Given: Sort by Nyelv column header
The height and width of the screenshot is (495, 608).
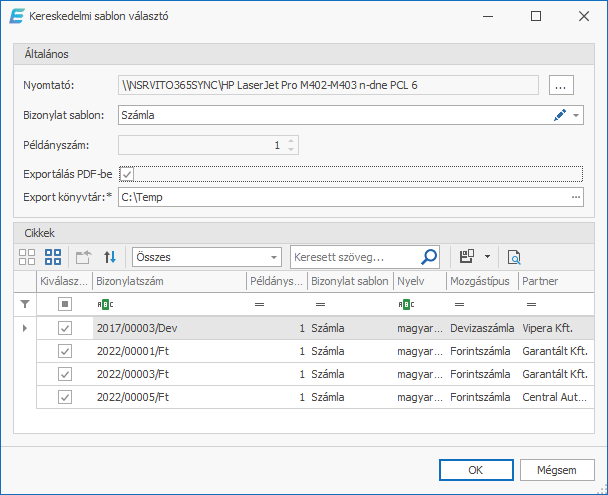Looking at the screenshot, I should 420,281.
